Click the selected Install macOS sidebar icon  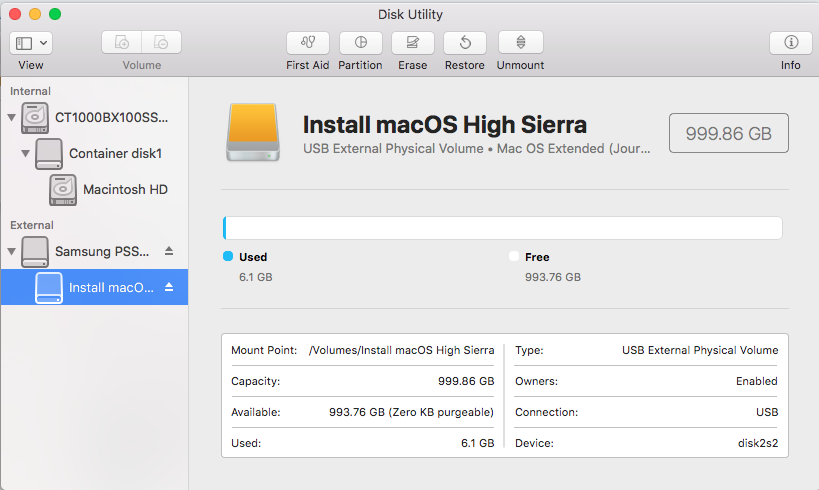pyautogui.click(x=49, y=287)
